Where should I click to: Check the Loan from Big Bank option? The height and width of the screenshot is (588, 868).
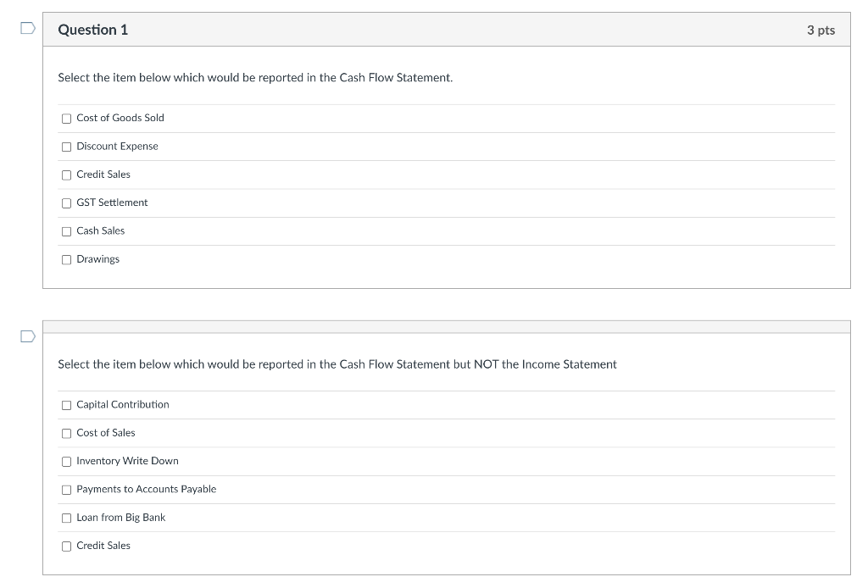click(66, 518)
